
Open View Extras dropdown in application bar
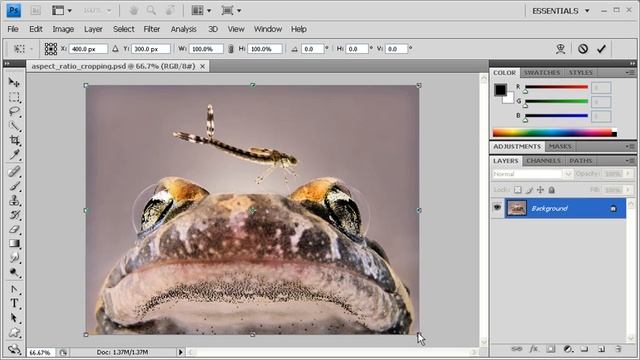pos(61,11)
